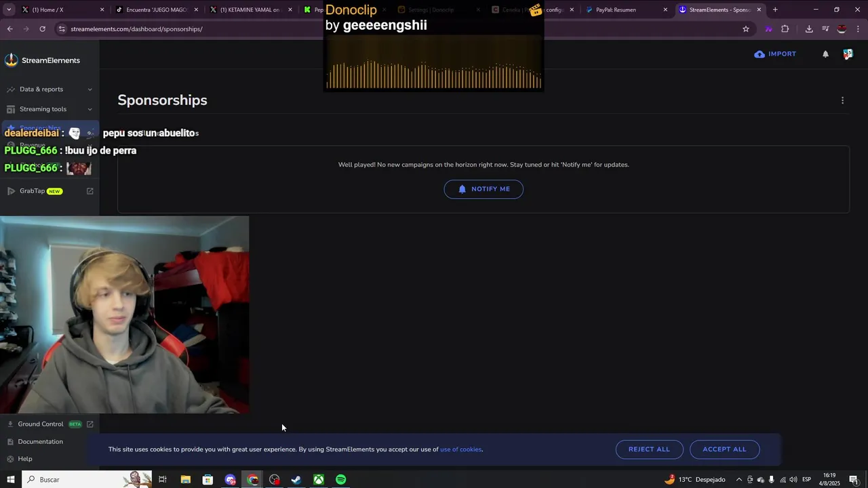The image size is (868, 488).
Task: Open Chrome three-dot menu
Action: [859, 29]
